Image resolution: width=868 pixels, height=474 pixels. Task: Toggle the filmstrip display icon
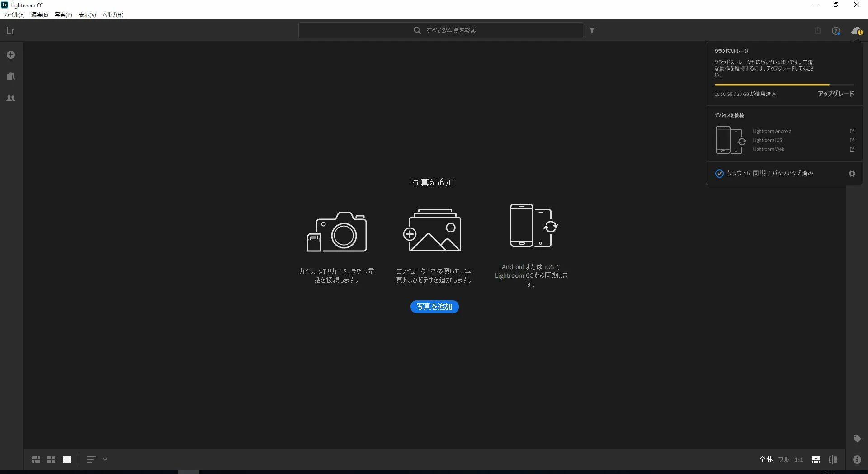tap(816, 460)
